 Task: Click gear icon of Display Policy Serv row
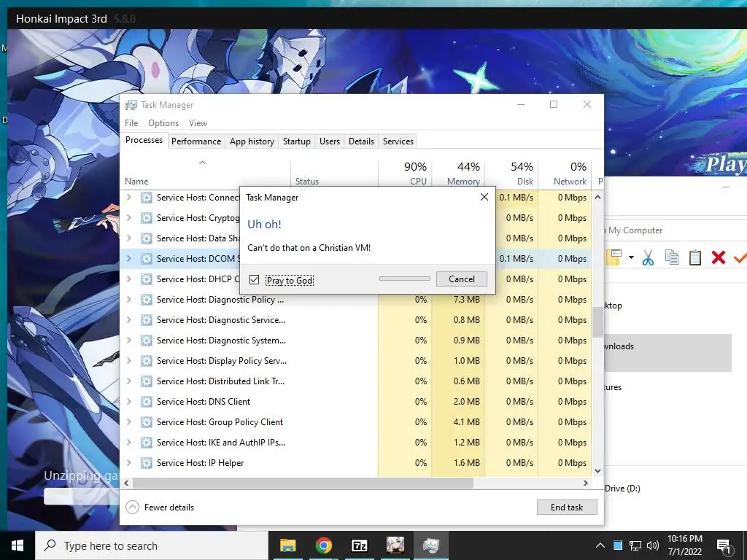[146, 361]
